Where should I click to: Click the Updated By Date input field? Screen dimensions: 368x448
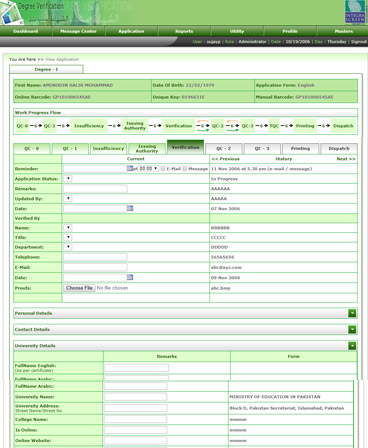pyautogui.click(x=95, y=208)
